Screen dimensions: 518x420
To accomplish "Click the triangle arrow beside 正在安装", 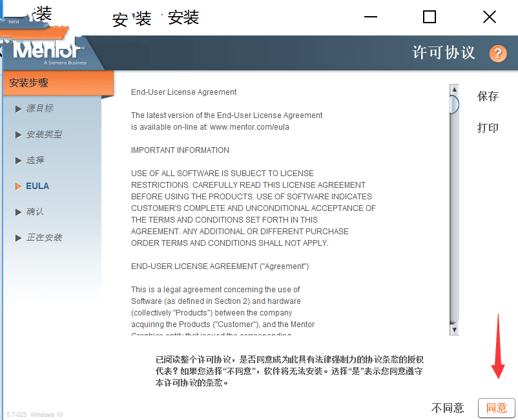I will (18, 237).
